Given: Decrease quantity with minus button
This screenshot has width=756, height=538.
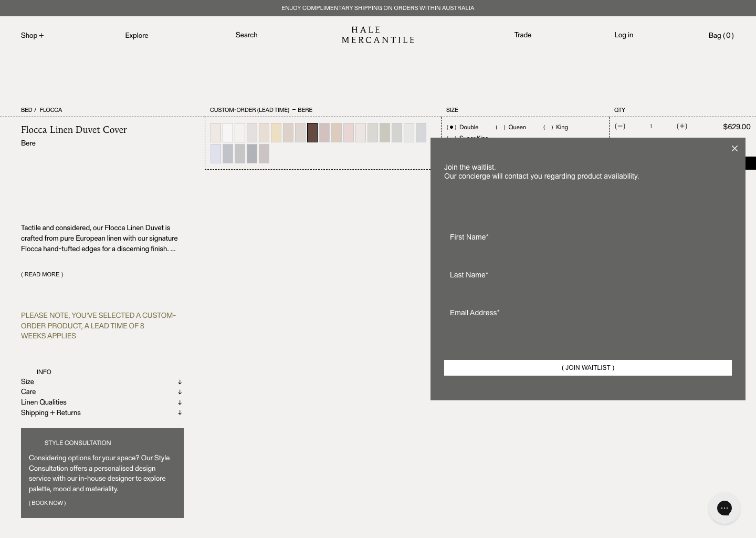Looking at the screenshot, I should pos(620,126).
